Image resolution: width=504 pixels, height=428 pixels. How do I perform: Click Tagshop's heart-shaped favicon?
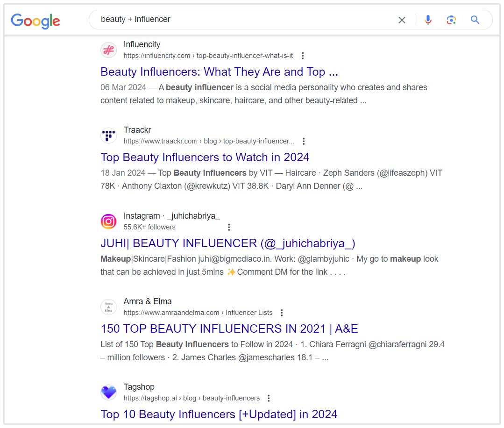[x=108, y=392]
